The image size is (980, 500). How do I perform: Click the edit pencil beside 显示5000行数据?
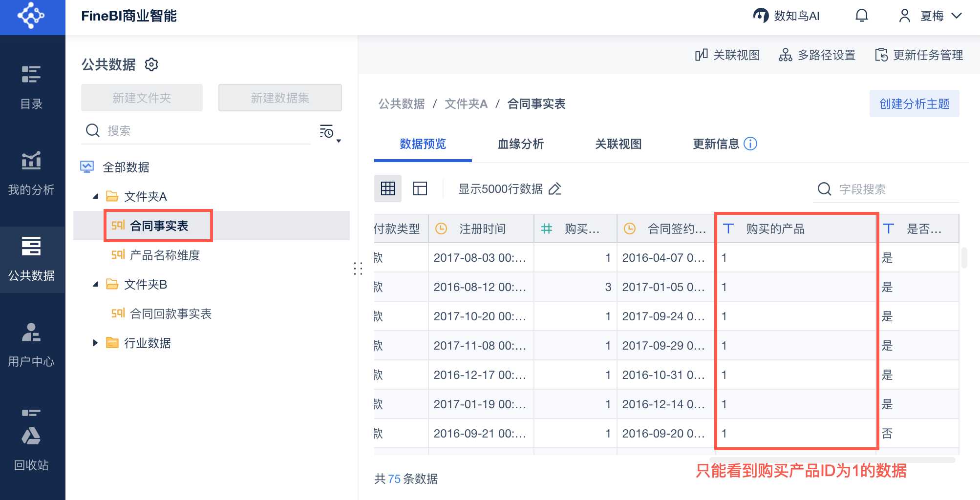coord(555,189)
